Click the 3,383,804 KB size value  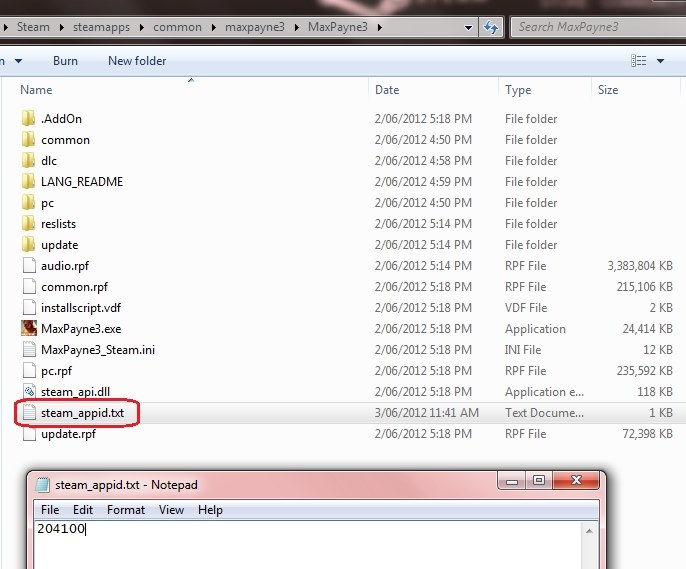tap(640, 266)
